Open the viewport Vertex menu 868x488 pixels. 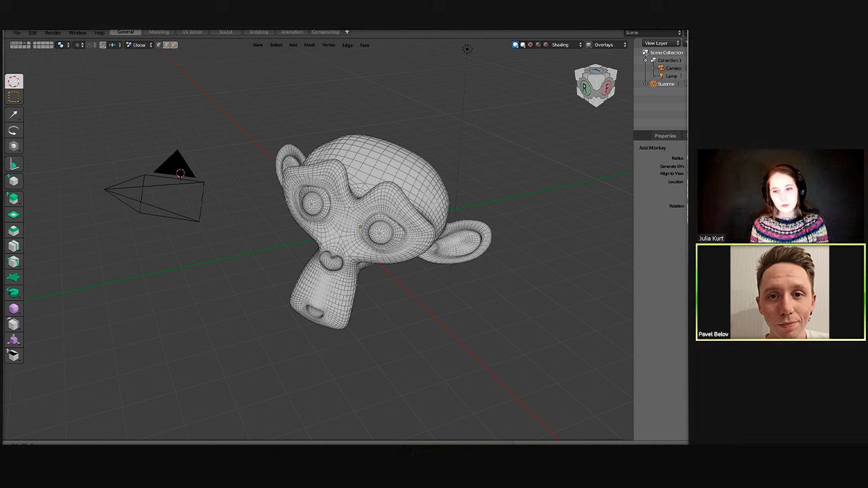328,45
